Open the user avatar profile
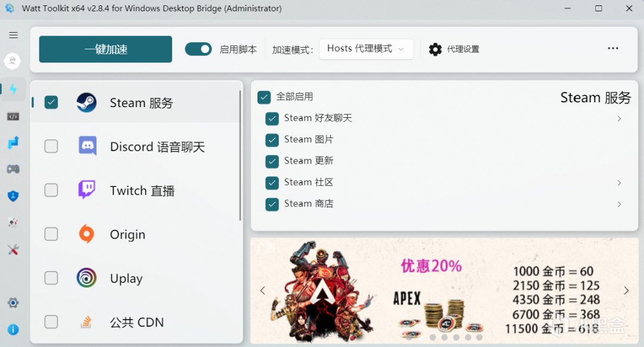 [13, 61]
